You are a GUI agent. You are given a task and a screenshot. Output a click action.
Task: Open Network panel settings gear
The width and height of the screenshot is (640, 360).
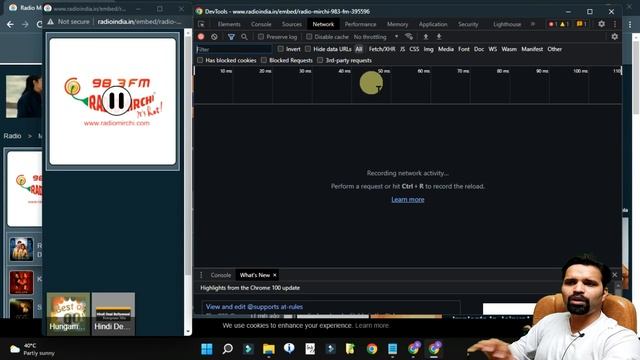(x=615, y=37)
